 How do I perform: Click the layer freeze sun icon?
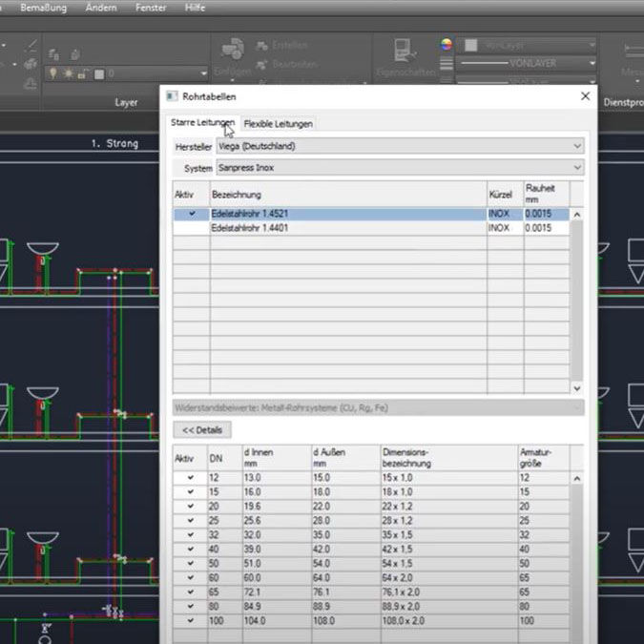point(68,73)
